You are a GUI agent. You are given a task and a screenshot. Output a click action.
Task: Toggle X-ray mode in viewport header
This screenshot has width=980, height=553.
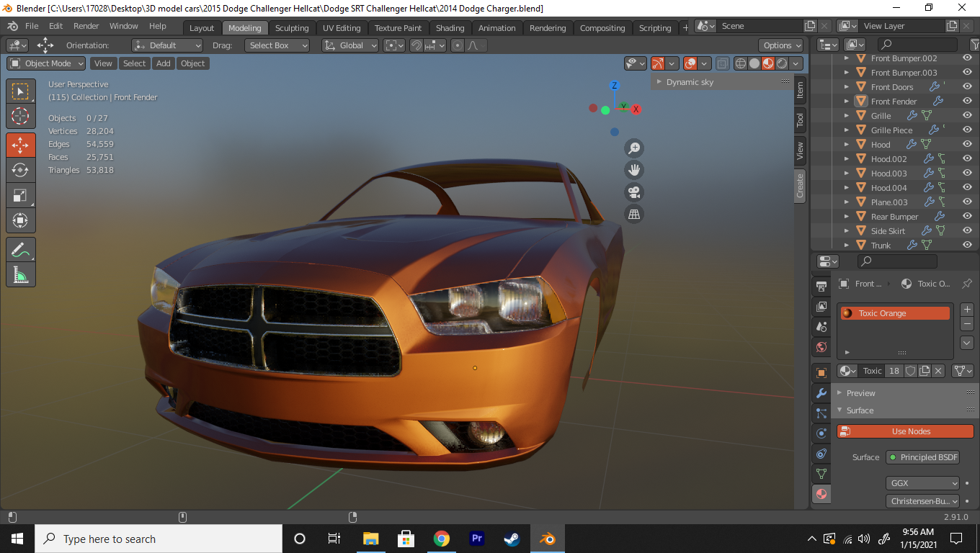723,63
